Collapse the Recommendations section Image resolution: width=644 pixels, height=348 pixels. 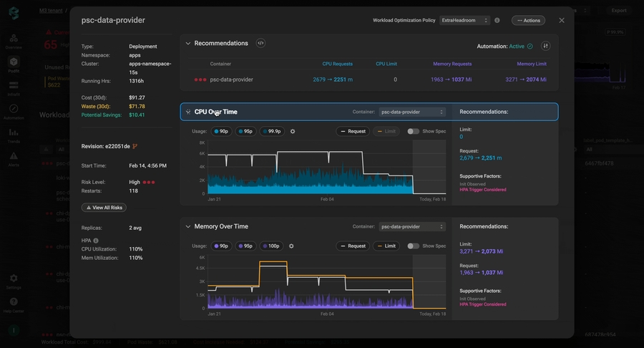coord(188,44)
